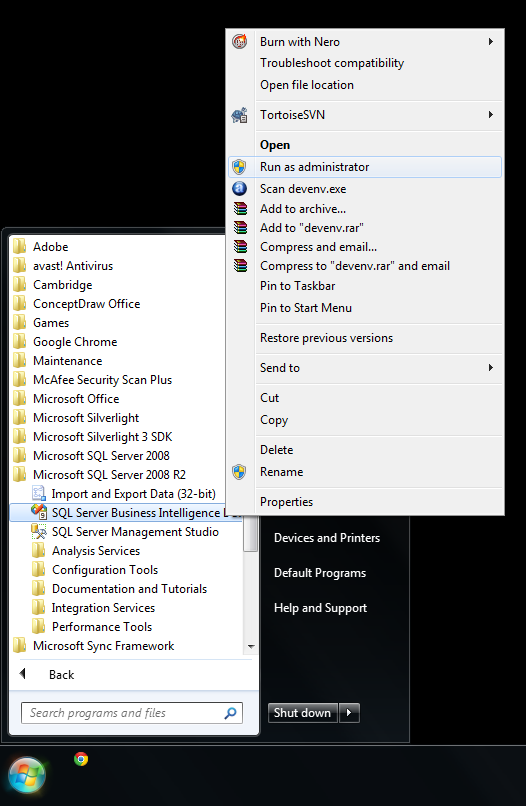Open Properties from the context menu
Viewport: 526px width, 806px height.
(286, 502)
